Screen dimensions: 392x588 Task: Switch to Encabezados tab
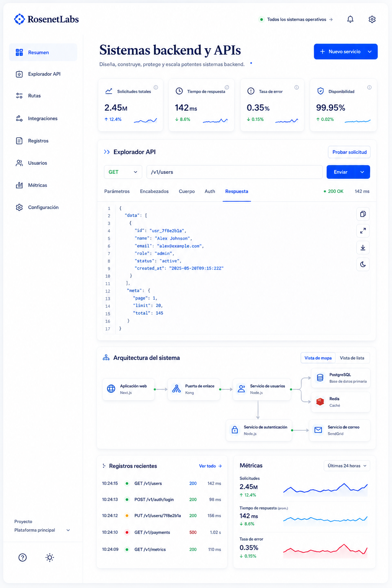[x=154, y=191]
